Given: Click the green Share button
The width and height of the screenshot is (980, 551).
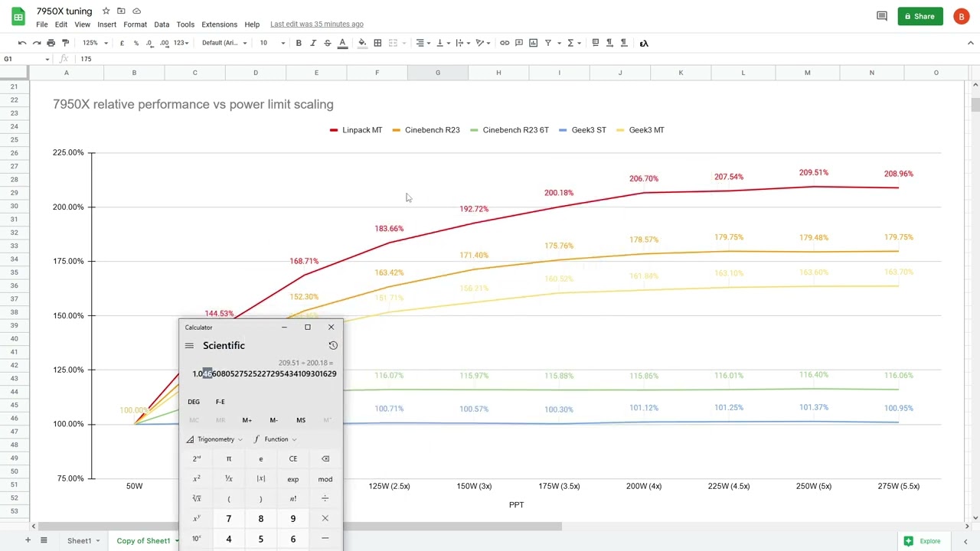Looking at the screenshot, I should click(920, 16).
